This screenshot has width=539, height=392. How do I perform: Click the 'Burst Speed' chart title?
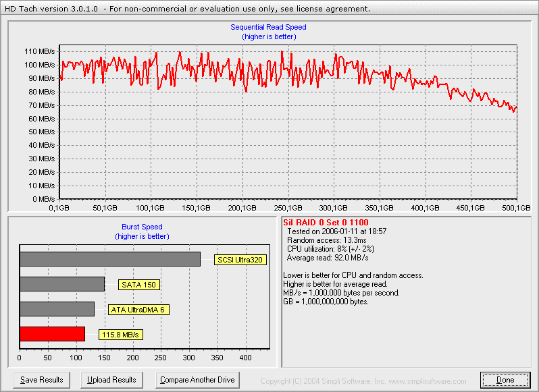pos(142,227)
